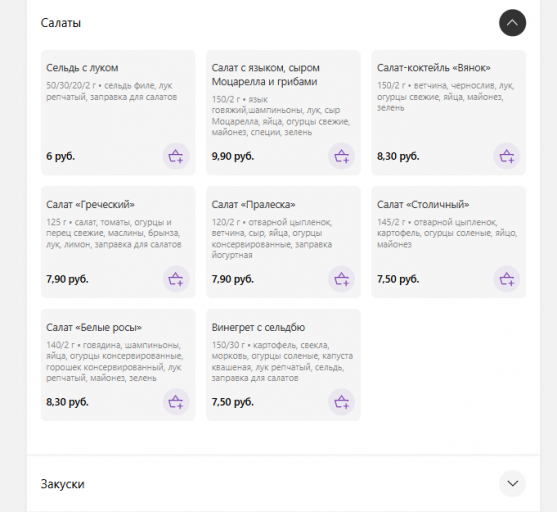Screen dimensions: 557x512
Task: Open the Салат-коктейль «Вянок» title
Action: pos(434,68)
